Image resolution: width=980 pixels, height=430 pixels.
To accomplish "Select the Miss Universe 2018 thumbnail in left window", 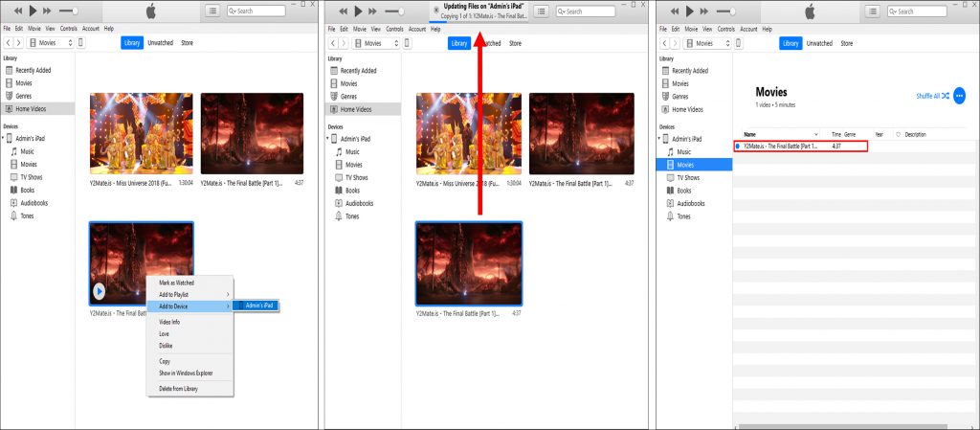I will tap(142, 133).
